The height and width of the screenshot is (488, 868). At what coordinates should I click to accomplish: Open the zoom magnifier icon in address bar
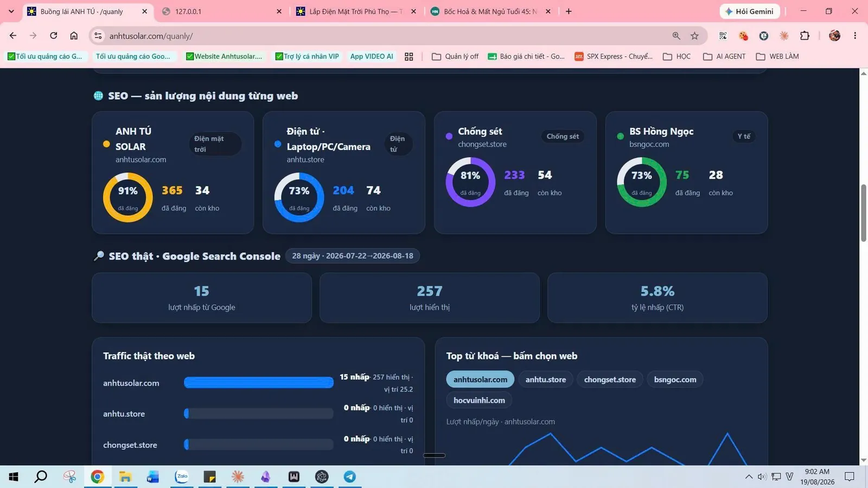pos(676,36)
